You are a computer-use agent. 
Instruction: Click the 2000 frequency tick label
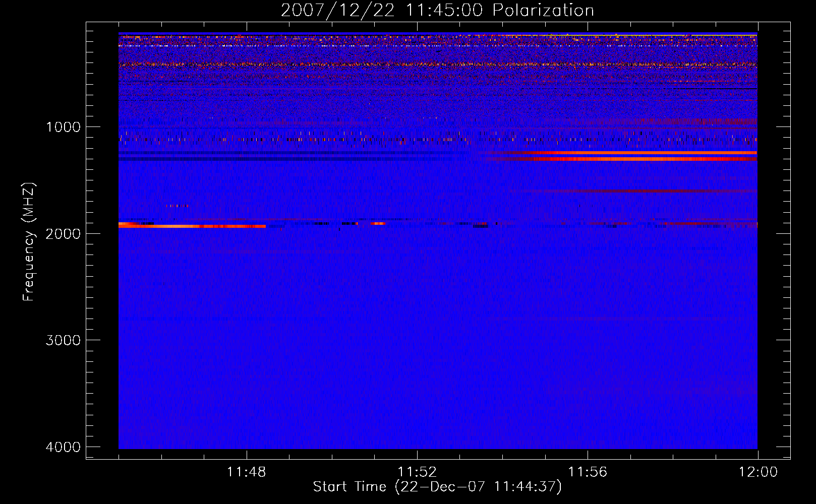click(63, 233)
